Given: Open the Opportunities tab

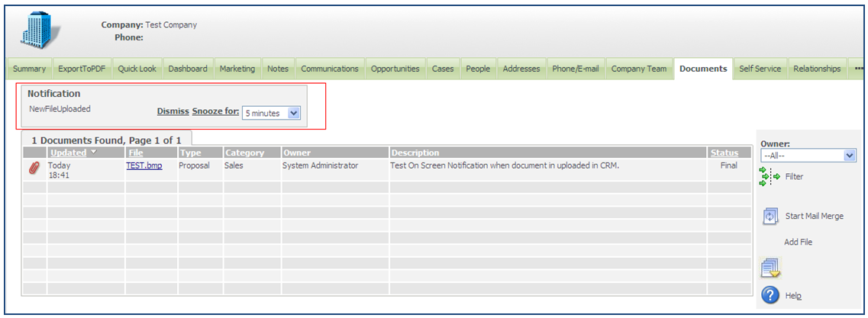Looking at the screenshot, I should click(x=395, y=69).
